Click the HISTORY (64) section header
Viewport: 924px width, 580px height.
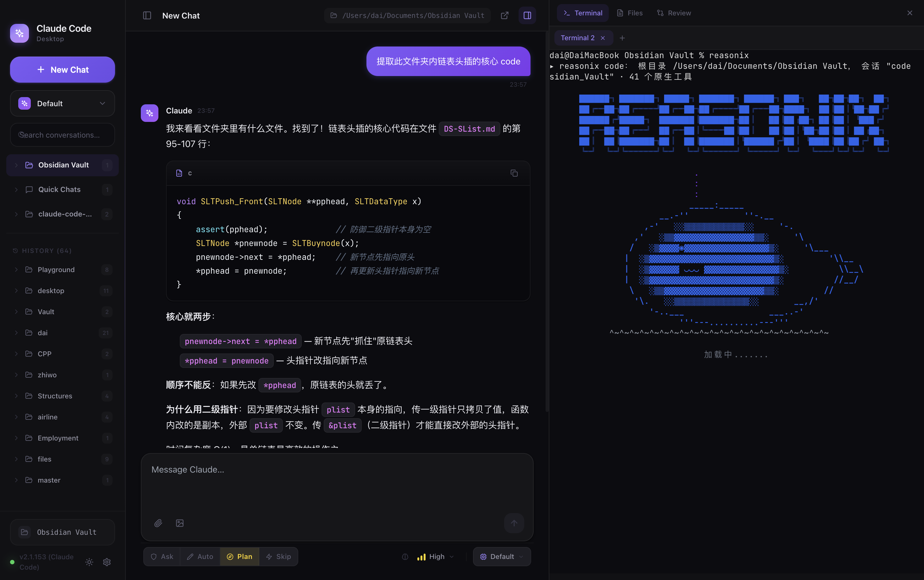pos(42,251)
